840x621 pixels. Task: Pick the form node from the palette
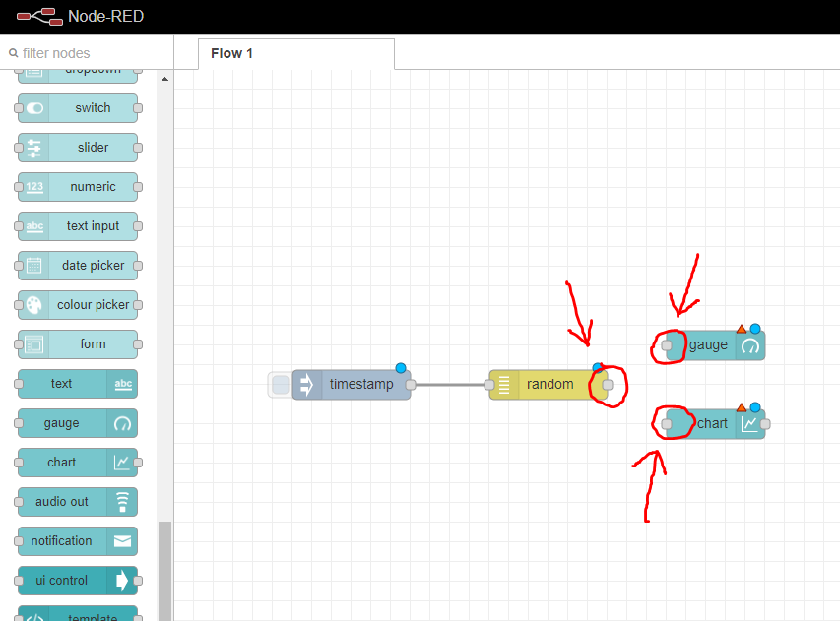click(x=77, y=344)
